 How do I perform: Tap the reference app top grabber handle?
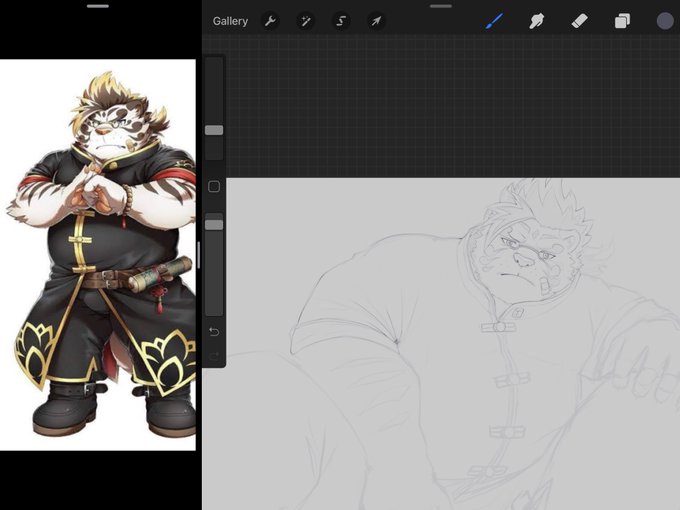(98, 6)
